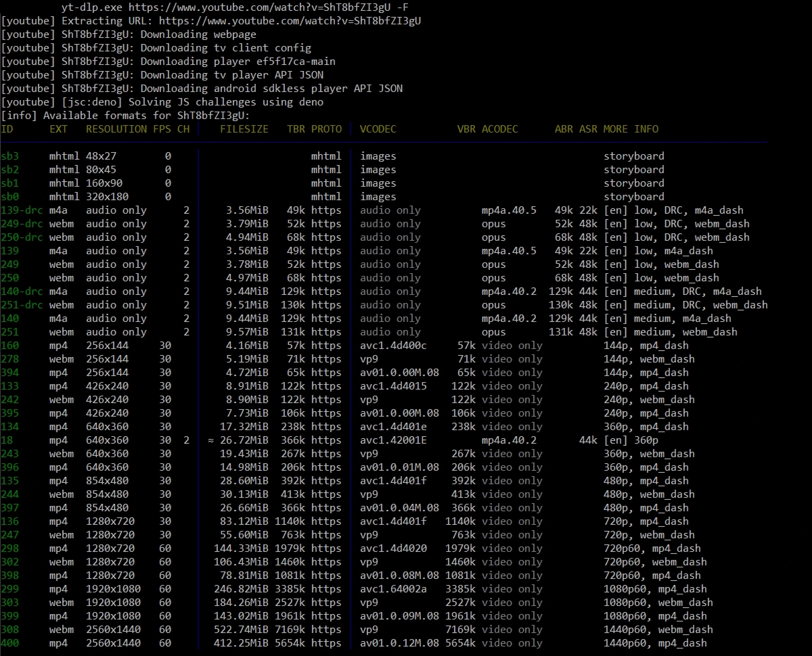Click the avc1.64002a codec text
The height and width of the screenshot is (656, 812).
point(393,589)
